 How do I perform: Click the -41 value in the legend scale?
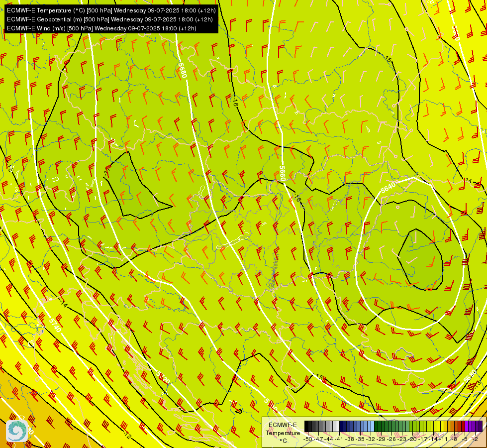tap(339, 439)
